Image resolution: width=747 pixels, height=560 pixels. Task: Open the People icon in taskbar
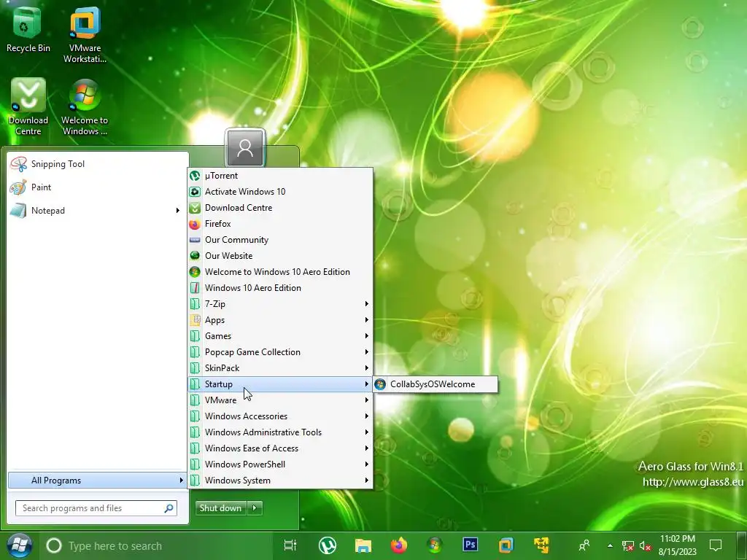[584, 545]
